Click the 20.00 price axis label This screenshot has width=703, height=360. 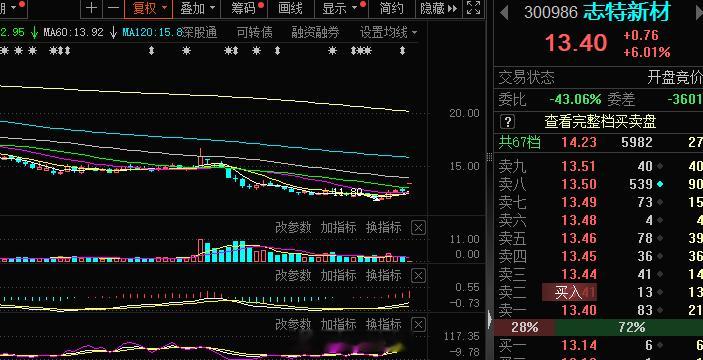[x=464, y=113]
